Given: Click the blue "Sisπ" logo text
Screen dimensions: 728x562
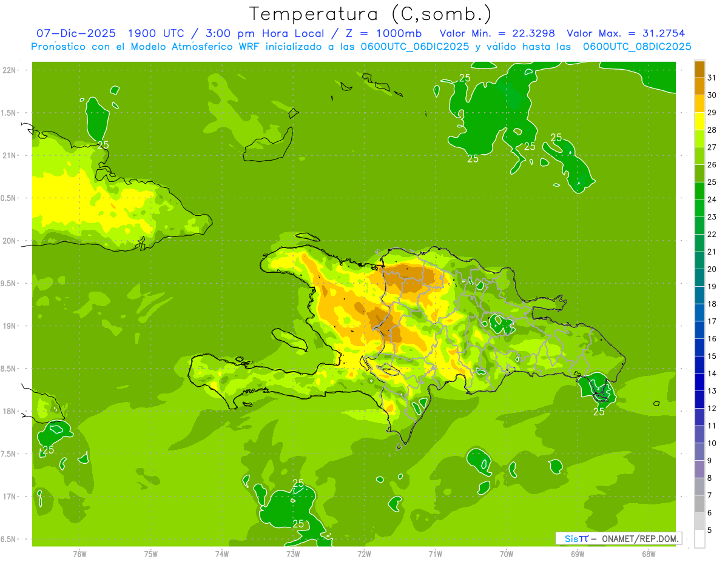Looking at the screenshot, I should (x=576, y=538).
